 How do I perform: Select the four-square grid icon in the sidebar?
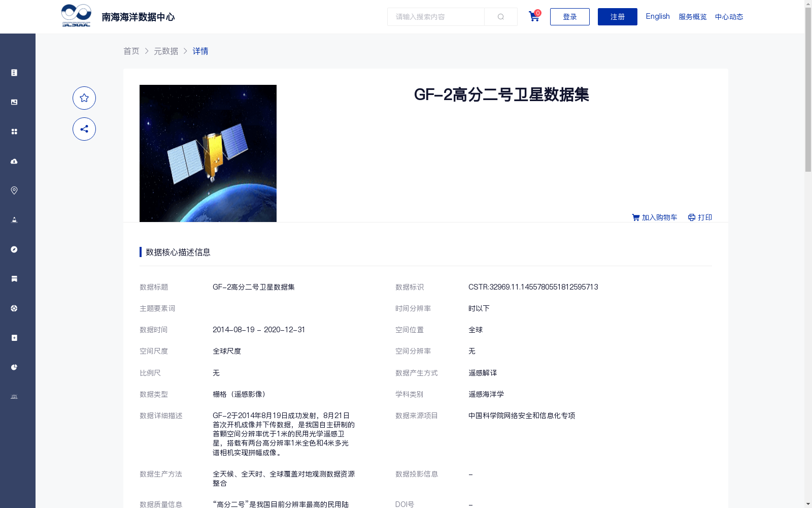[14, 132]
